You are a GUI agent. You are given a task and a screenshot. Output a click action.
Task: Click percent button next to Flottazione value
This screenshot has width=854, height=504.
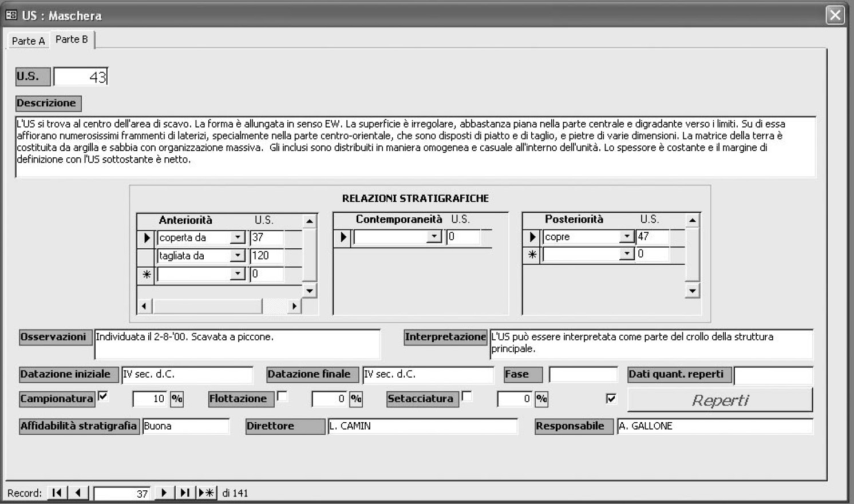(356, 399)
